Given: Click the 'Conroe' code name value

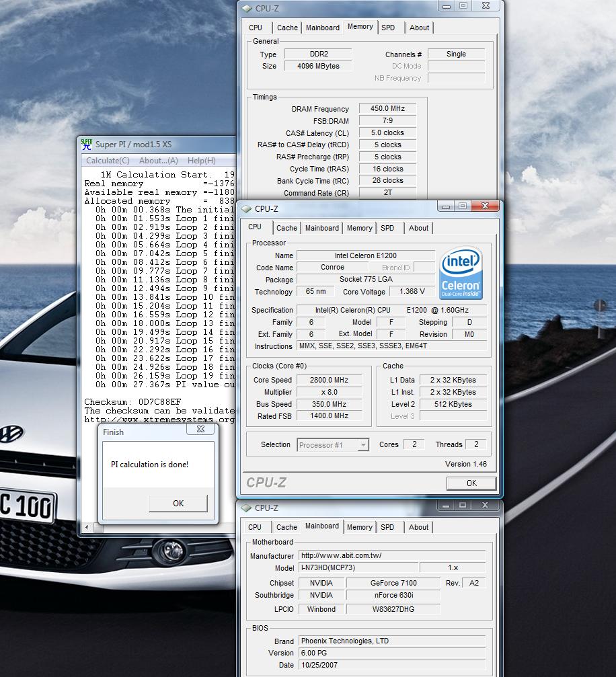Looking at the screenshot, I should 333,268.
